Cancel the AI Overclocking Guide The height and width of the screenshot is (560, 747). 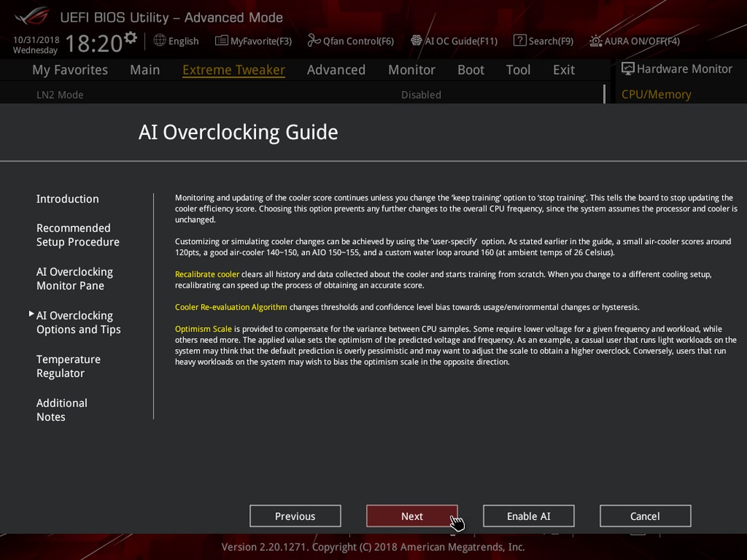click(645, 516)
